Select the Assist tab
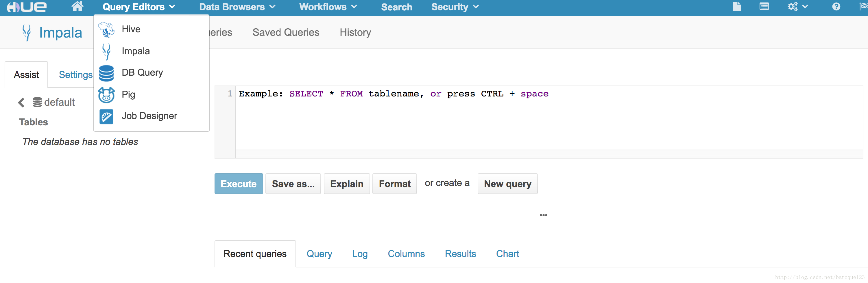The width and height of the screenshot is (868, 283). pyautogui.click(x=26, y=75)
